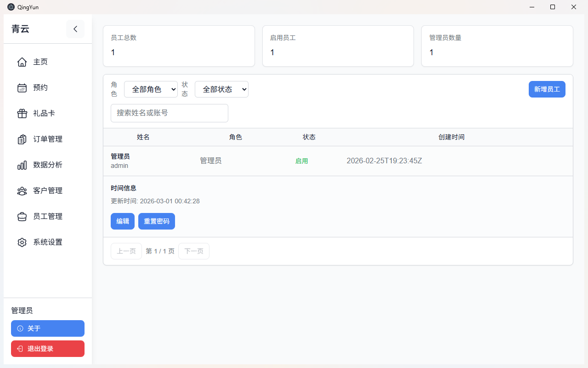Image resolution: width=588 pixels, height=368 pixels.
Task: Click the home icon beside 主页
Action: [x=22, y=62]
